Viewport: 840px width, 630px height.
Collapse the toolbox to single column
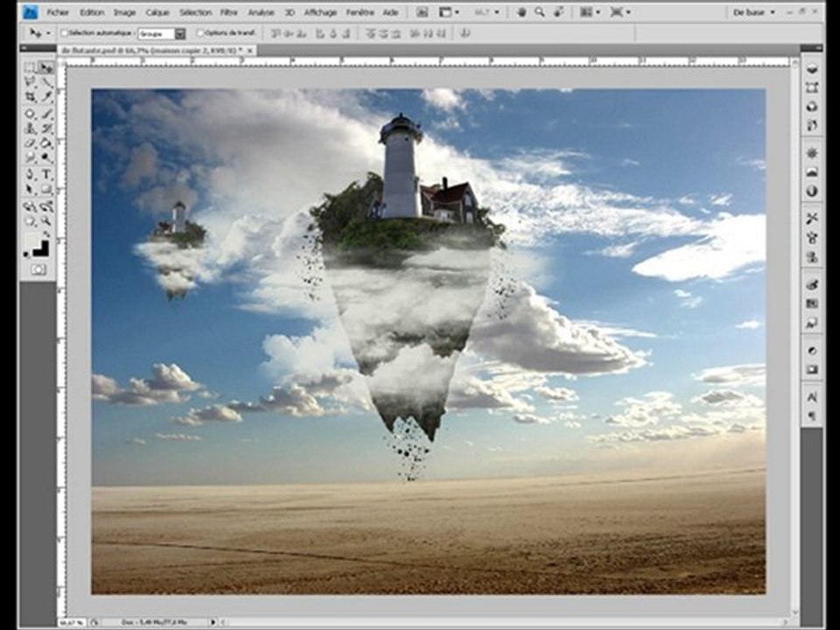click(x=24, y=48)
